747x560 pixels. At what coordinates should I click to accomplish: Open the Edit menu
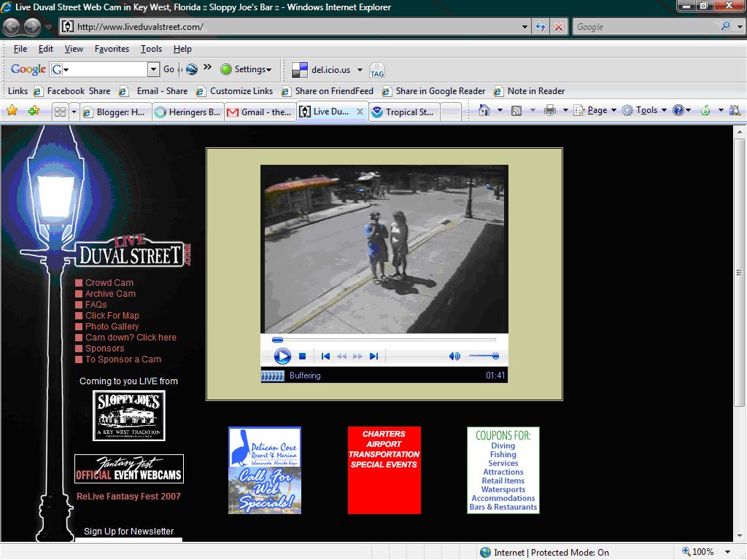pyautogui.click(x=46, y=49)
